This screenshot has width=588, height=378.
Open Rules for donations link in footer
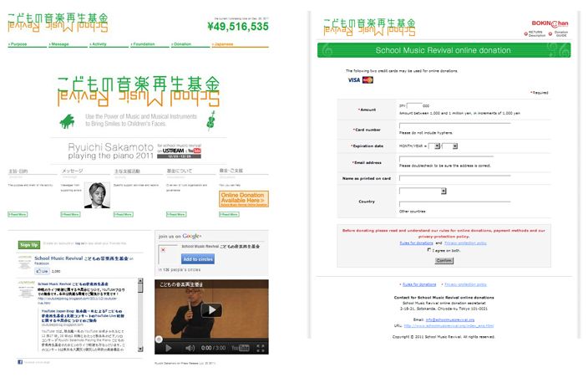tap(419, 284)
